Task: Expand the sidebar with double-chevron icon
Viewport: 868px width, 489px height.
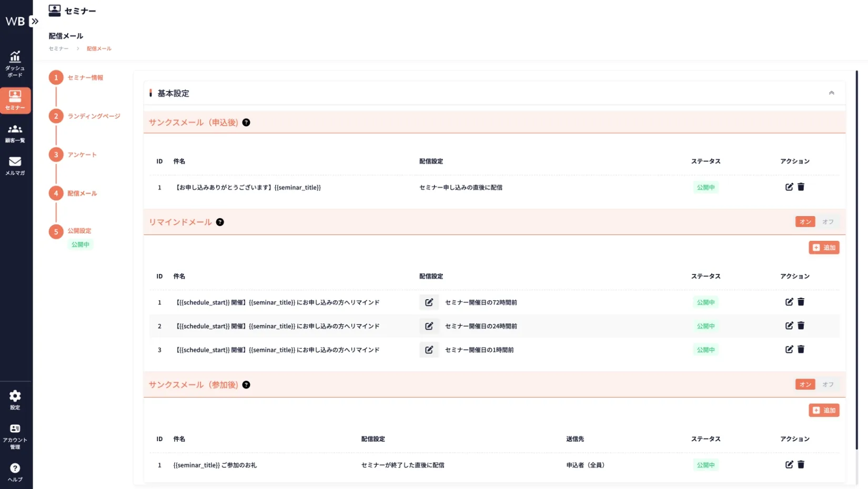Action: coord(35,22)
